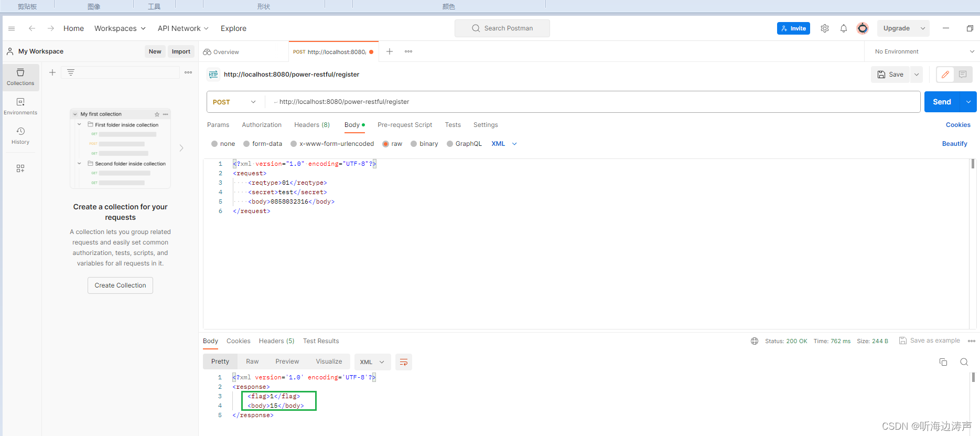The height and width of the screenshot is (436, 980).
Task: Click the Invite button
Action: [793, 28]
